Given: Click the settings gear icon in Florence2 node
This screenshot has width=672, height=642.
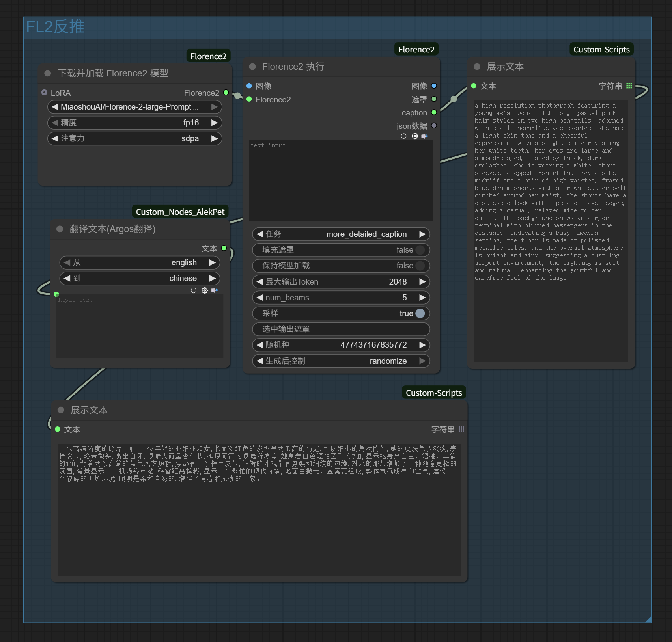Looking at the screenshot, I should click(x=414, y=136).
